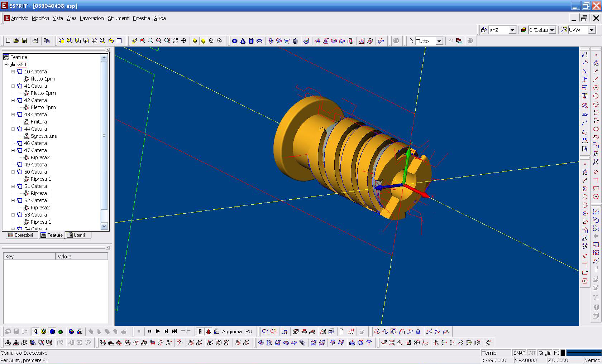The width and height of the screenshot is (602, 364).
Task: Click the rotate view circular arrows icon
Action: 175,41
